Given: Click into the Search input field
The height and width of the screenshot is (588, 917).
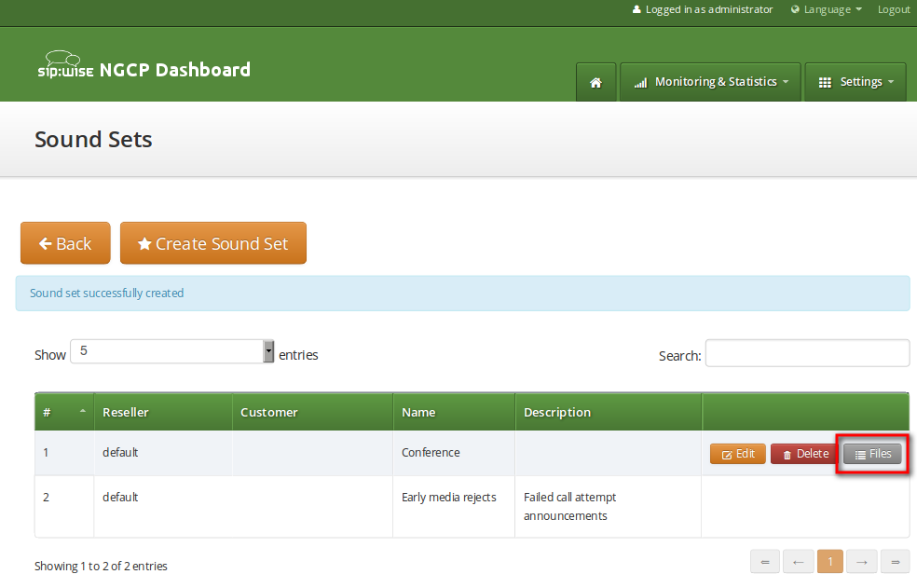Looking at the screenshot, I should point(807,353).
